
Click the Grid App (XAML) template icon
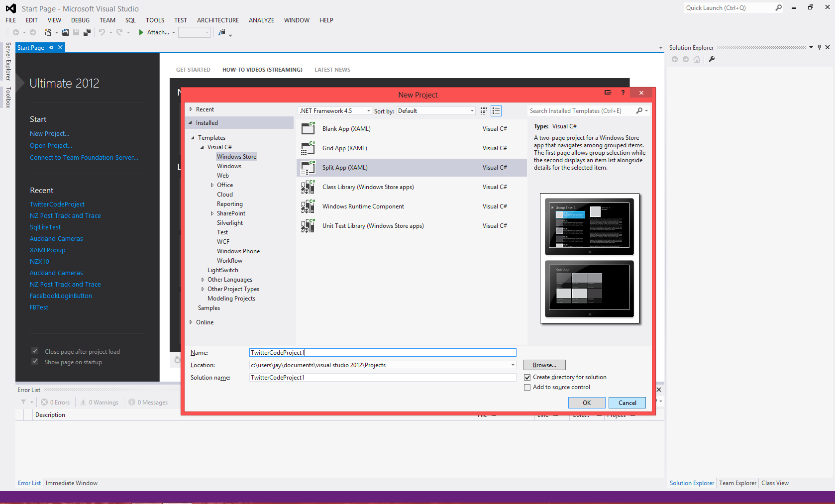[x=309, y=148]
